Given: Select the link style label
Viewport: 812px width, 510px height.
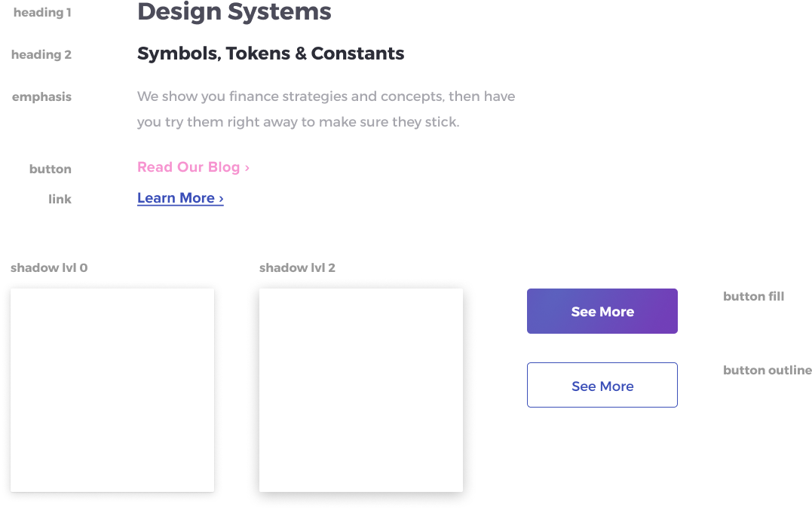Looking at the screenshot, I should (x=60, y=199).
